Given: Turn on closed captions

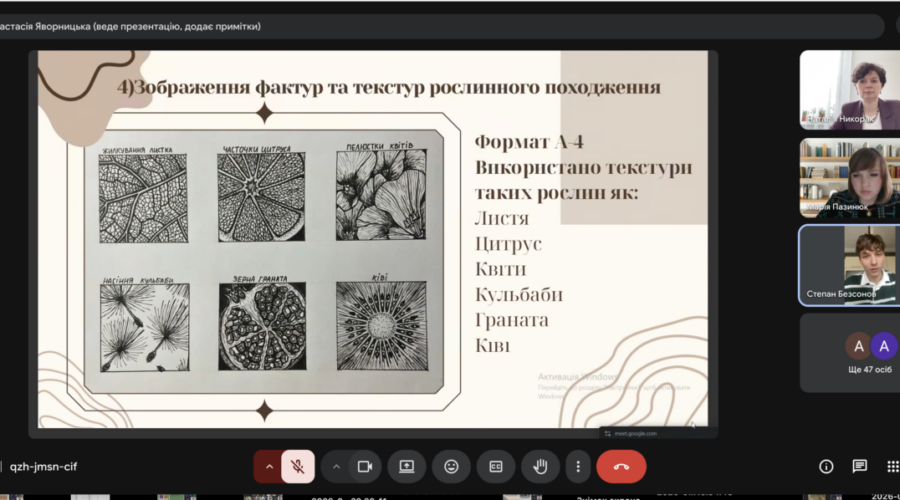Looking at the screenshot, I should click(496, 467).
